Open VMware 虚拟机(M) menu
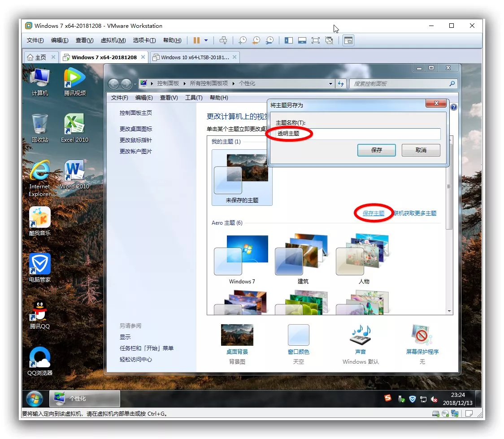 113,40
